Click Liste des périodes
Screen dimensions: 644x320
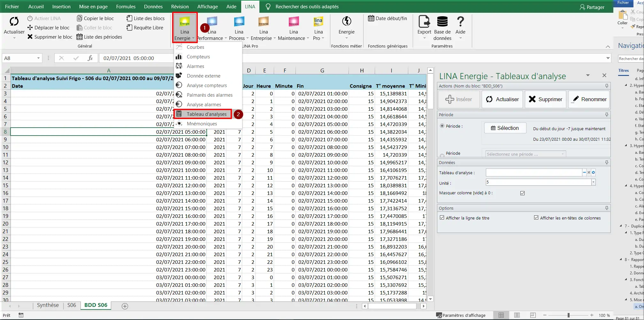(99, 37)
